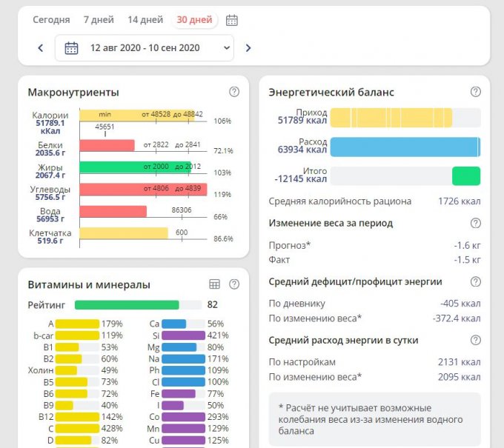Select the 30 дней period tab
Screen dimensions: 504x448
coord(194,20)
